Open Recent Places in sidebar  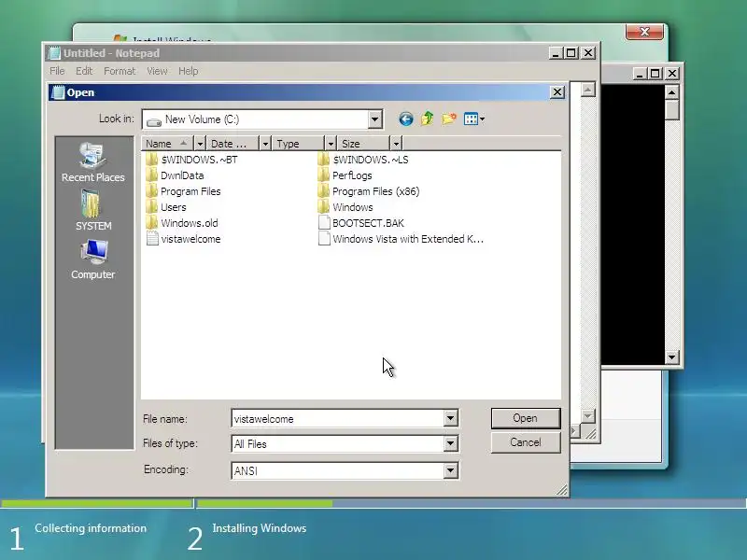pos(92,162)
